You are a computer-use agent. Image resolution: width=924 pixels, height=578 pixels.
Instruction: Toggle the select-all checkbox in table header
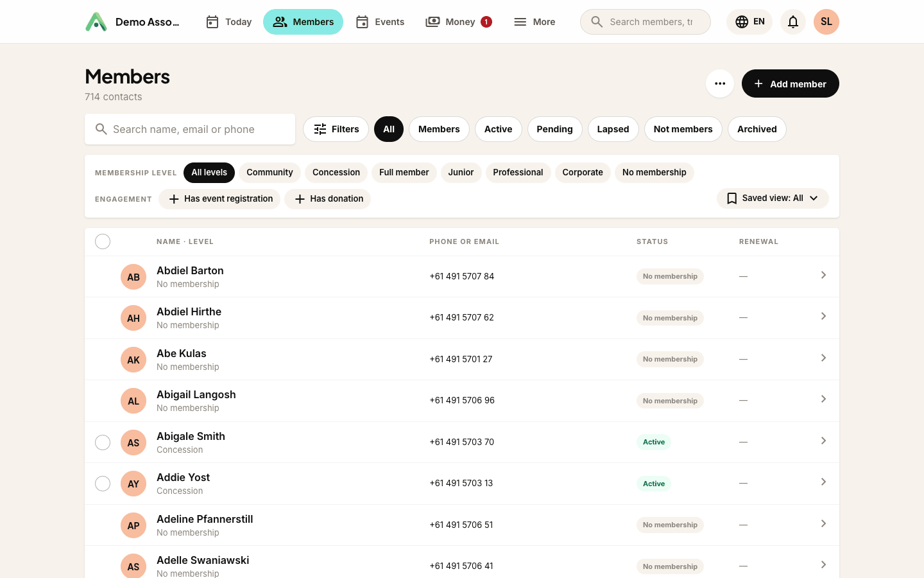coord(103,241)
